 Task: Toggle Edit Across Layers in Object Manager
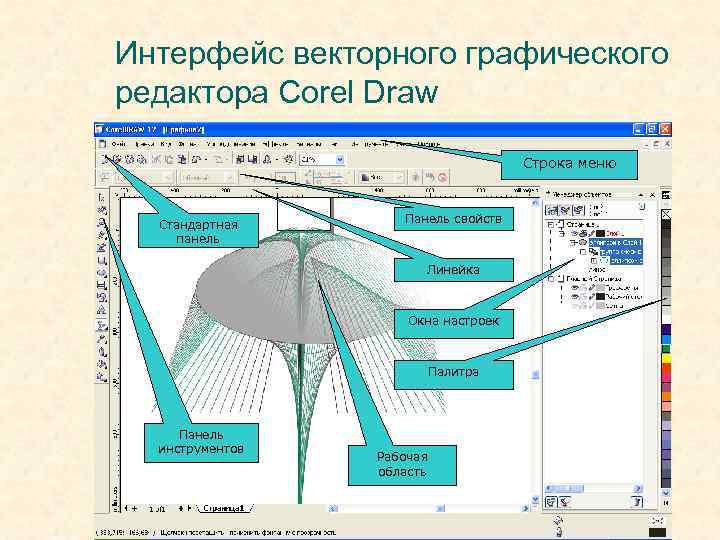click(565, 210)
